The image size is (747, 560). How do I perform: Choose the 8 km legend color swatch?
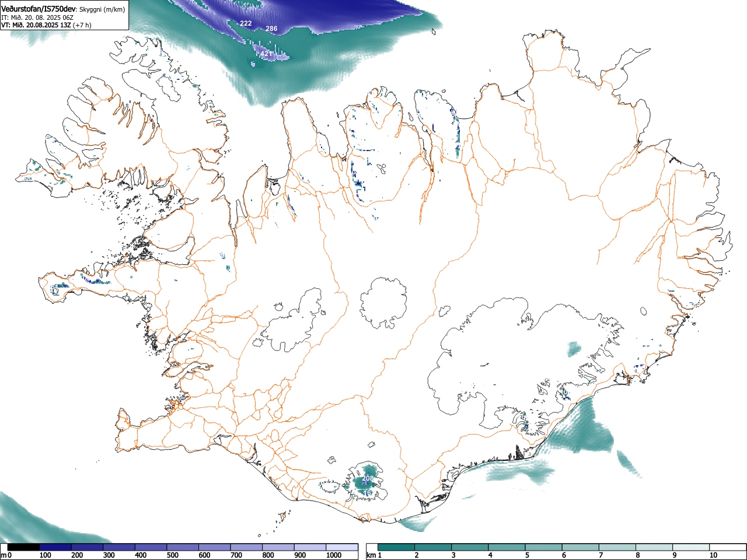point(654,547)
